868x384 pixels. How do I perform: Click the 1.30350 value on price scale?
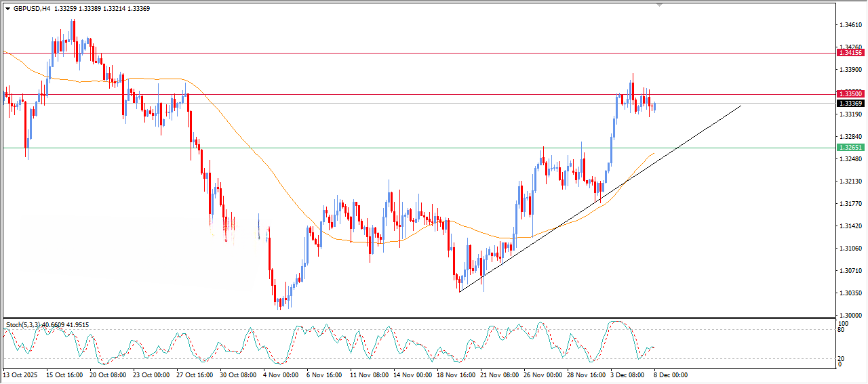850,293
